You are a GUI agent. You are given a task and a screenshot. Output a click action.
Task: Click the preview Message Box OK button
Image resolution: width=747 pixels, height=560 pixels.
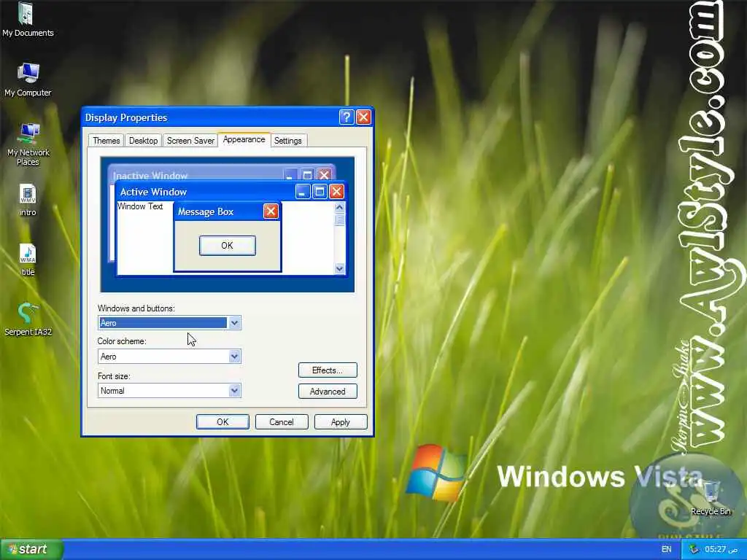228,245
